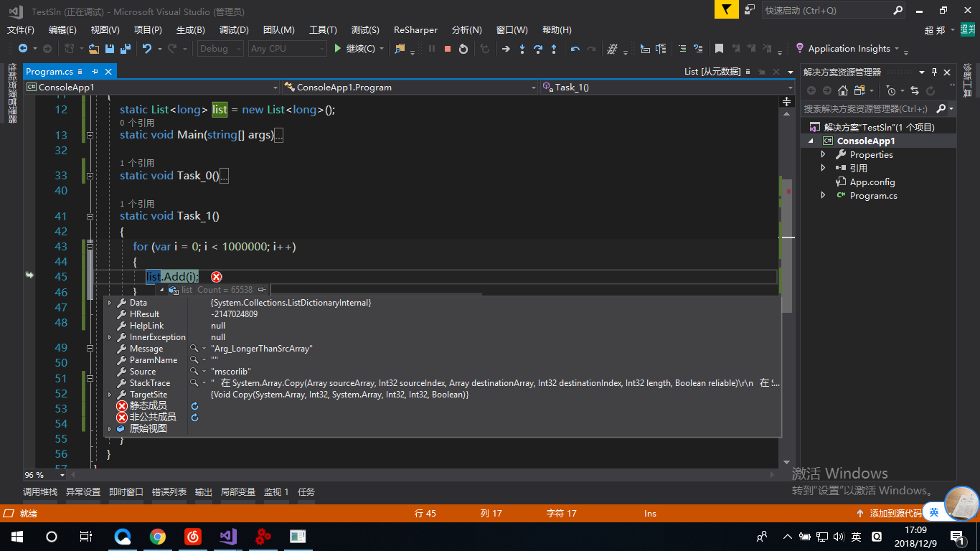
Task: Click the Navigate Backward arrow icon
Action: 22,49
